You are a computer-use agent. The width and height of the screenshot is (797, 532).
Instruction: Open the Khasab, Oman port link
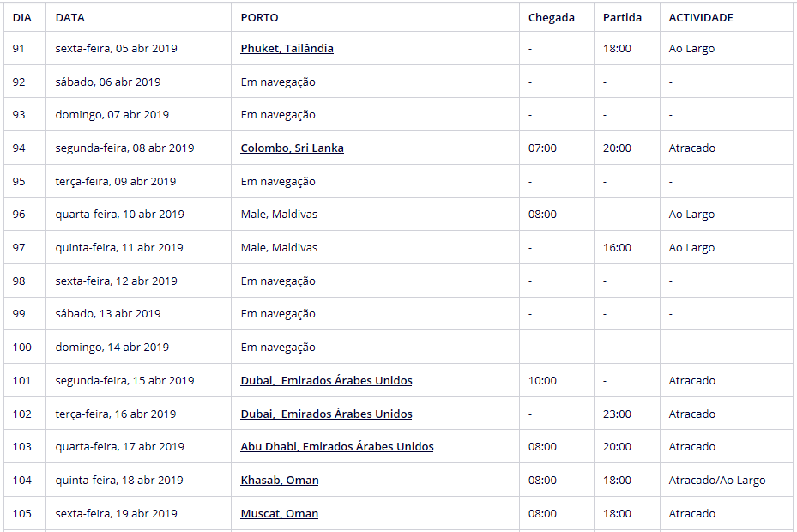[x=279, y=481]
